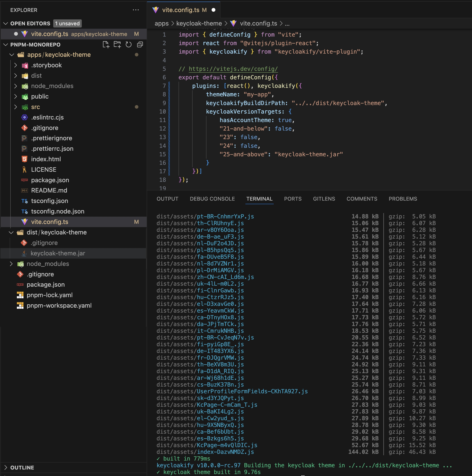Viewport: 472px width, 476px height.
Task: Open keycloak-theme.jar file in tree
Action: pos(58,253)
